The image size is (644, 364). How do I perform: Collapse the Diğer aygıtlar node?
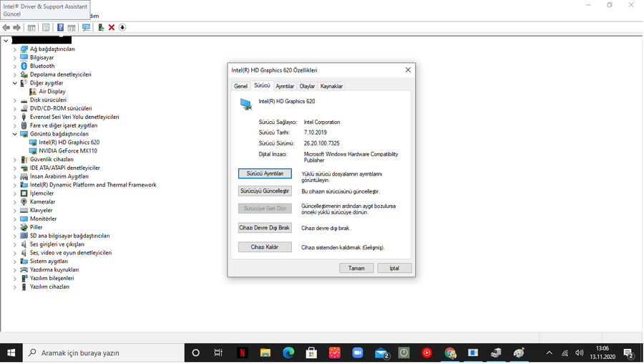click(15, 83)
